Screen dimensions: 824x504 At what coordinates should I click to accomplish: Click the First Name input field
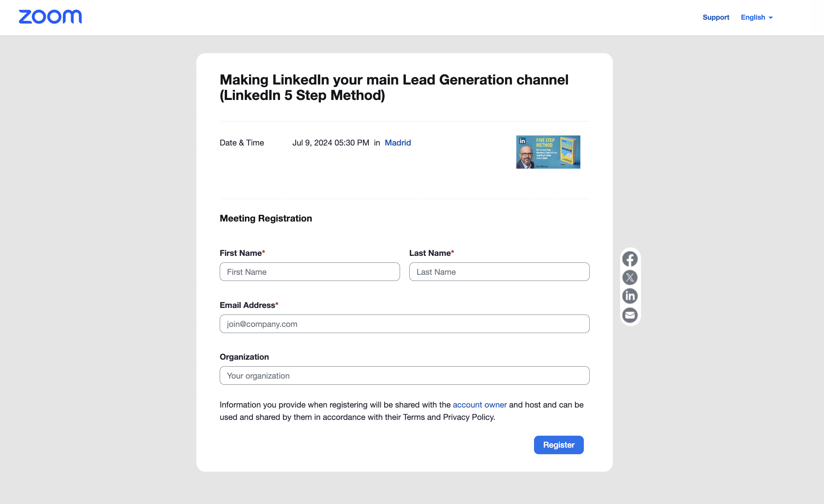click(x=309, y=272)
